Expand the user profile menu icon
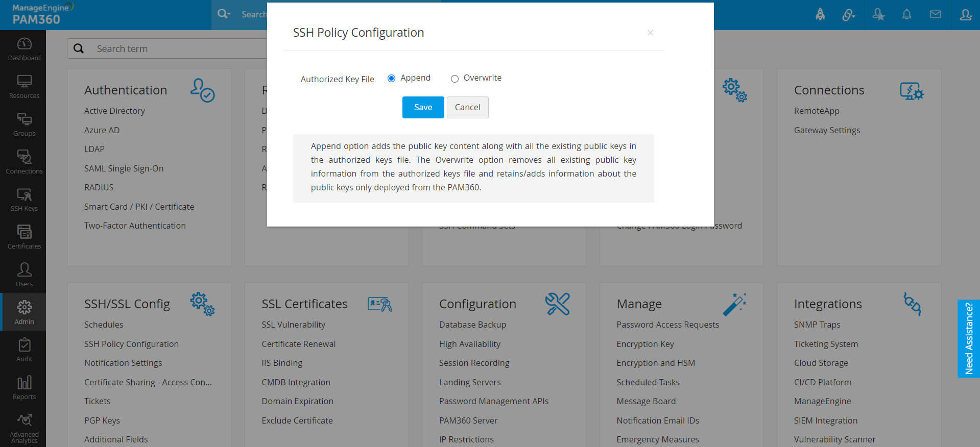980x447 pixels. pyautogui.click(x=965, y=15)
